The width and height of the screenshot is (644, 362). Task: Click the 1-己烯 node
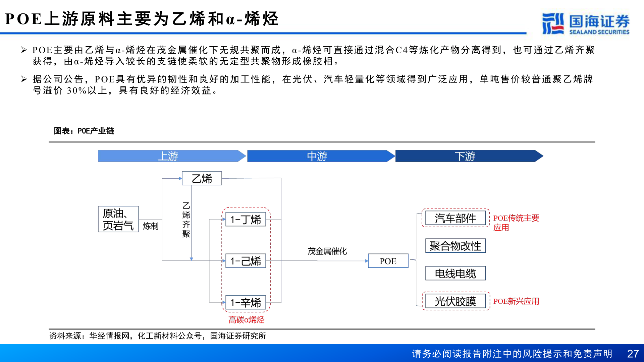coord(245,261)
